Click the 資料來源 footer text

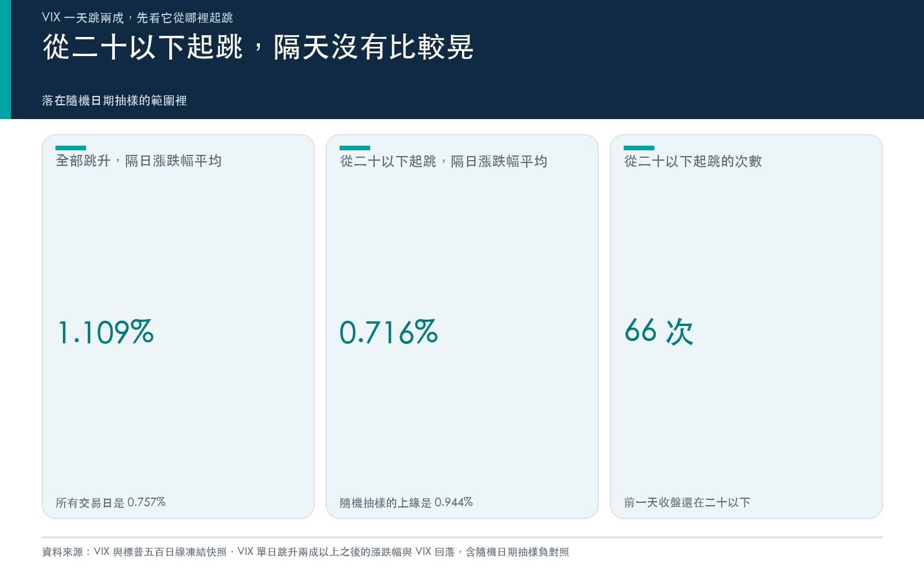click(x=305, y=552)
